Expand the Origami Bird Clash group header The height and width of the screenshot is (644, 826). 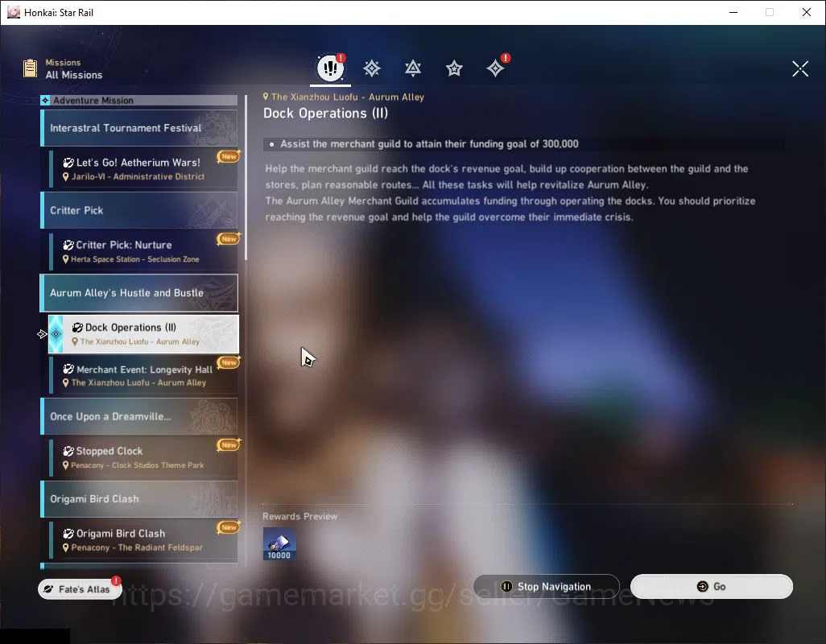coord(139,498)
